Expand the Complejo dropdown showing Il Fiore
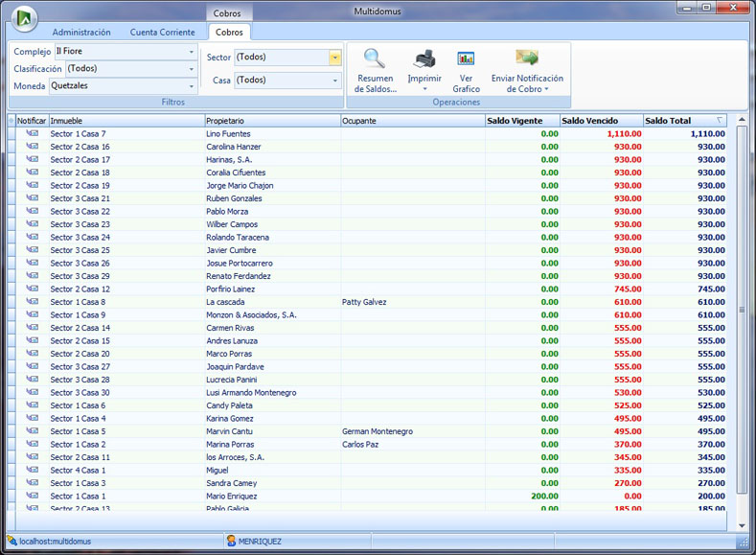The image size is (756, 555). [192, 52]
